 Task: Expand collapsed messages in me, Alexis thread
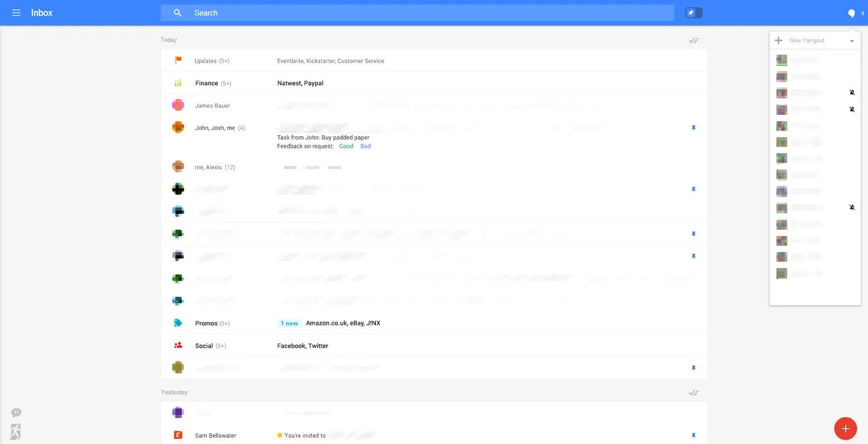click(x=313, y=167)
